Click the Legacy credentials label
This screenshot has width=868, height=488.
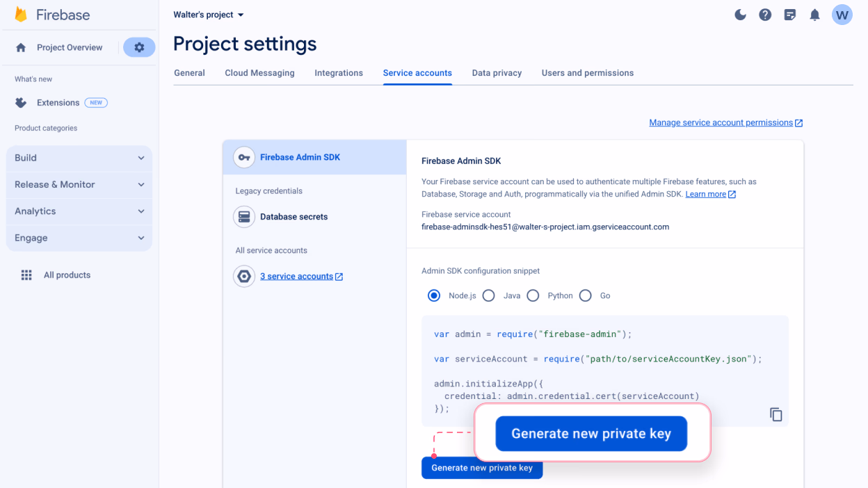coord(269,191)
